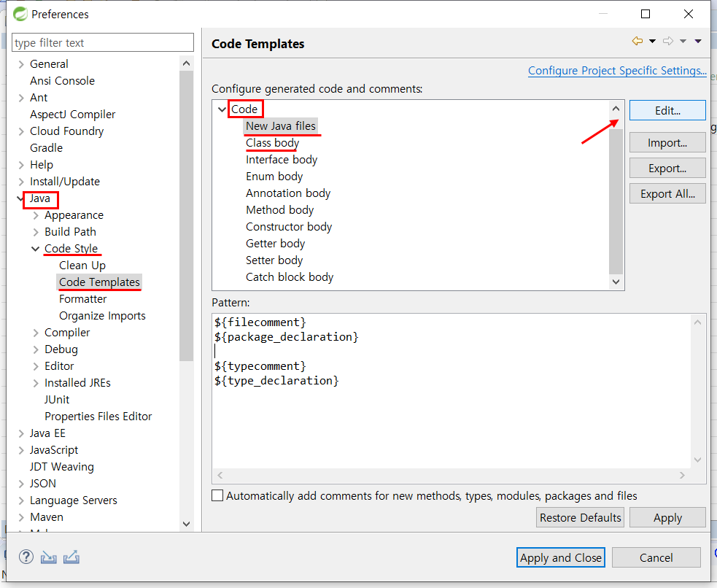Collapse the Java tree node

point(20,198)
